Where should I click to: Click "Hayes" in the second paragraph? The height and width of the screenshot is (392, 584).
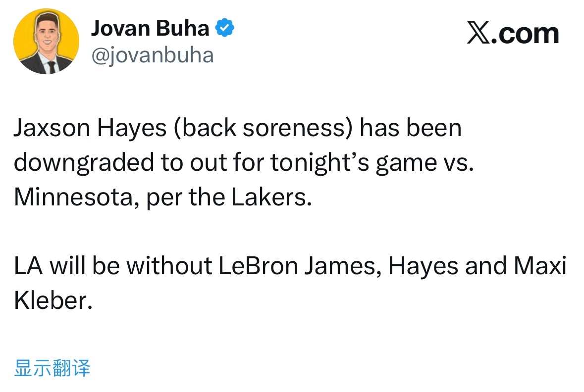pos(423,266)
